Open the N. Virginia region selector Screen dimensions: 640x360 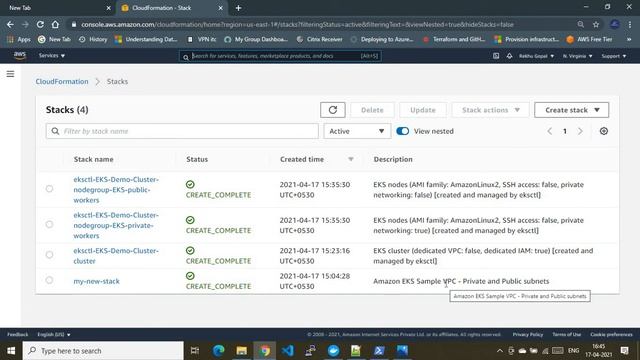pyautogui.click(x=577, y=56)
